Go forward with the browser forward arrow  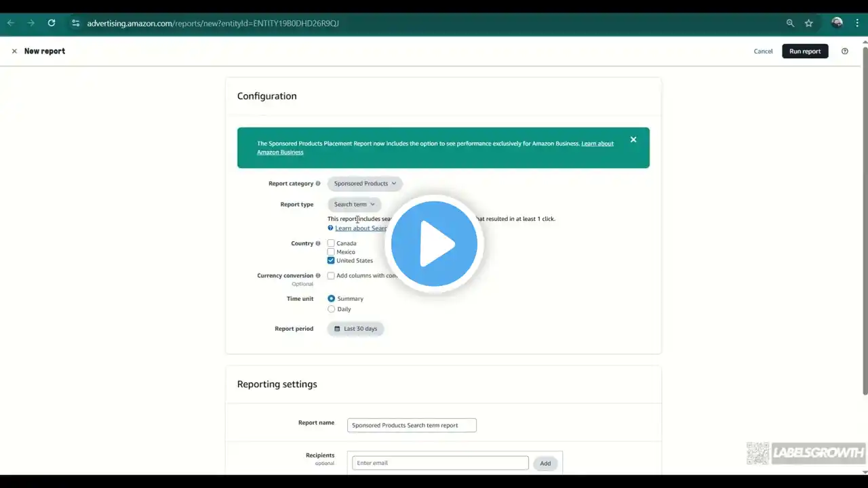point(31,23)
